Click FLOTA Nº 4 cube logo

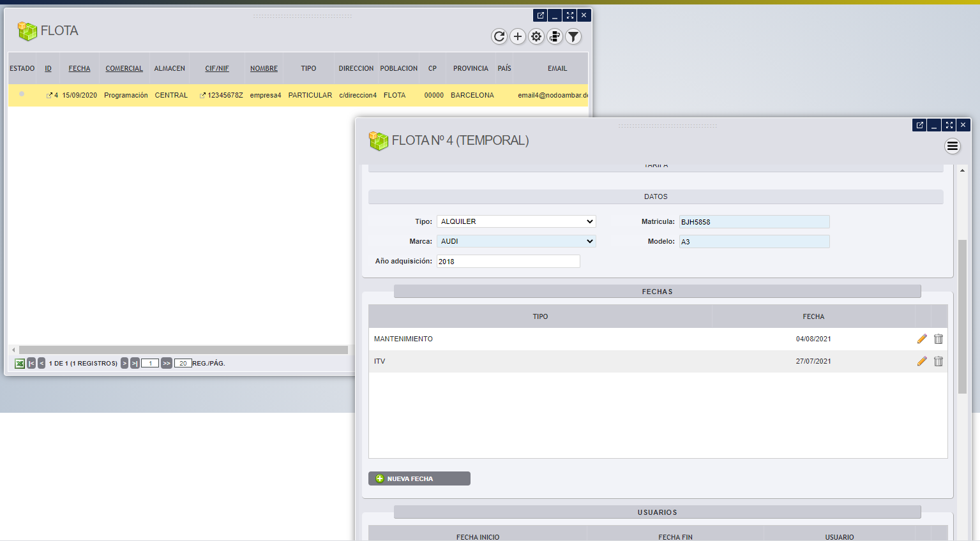click(x=379, y=140)
